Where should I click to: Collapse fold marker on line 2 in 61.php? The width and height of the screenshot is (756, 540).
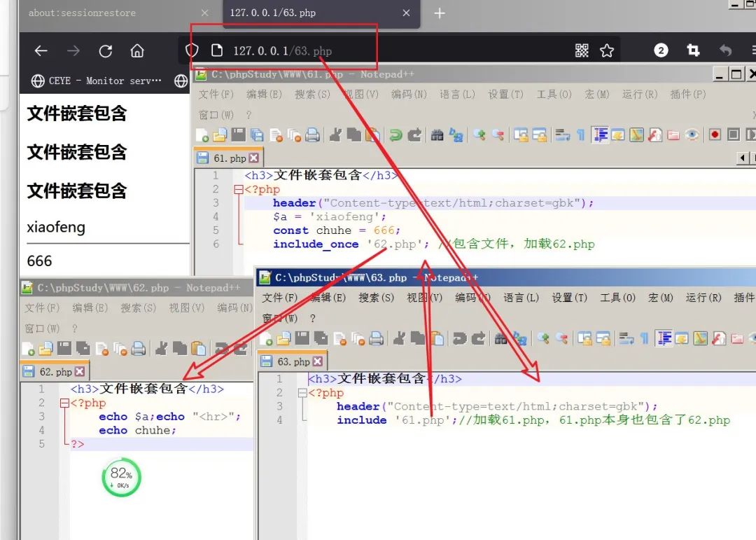pyautogui.click(x=238, y=190)
